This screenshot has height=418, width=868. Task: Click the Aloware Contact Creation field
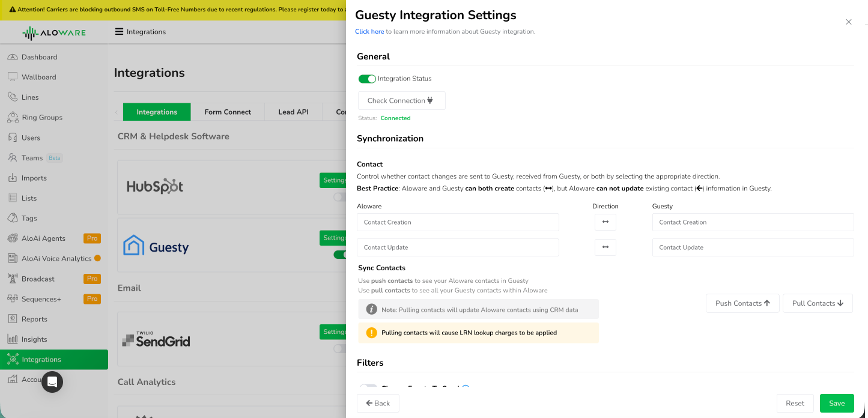tap(458, 222)
